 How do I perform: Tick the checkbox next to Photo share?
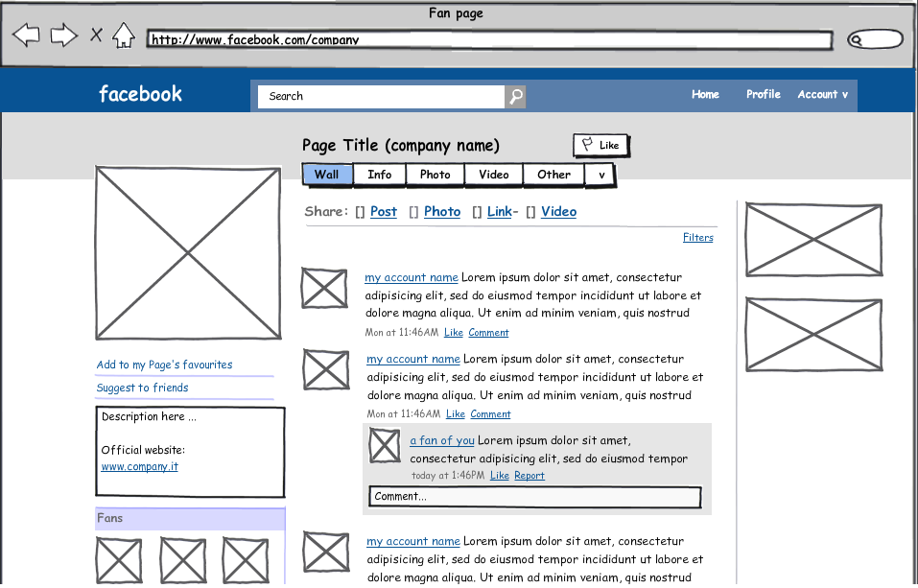[x=414, y=212]
